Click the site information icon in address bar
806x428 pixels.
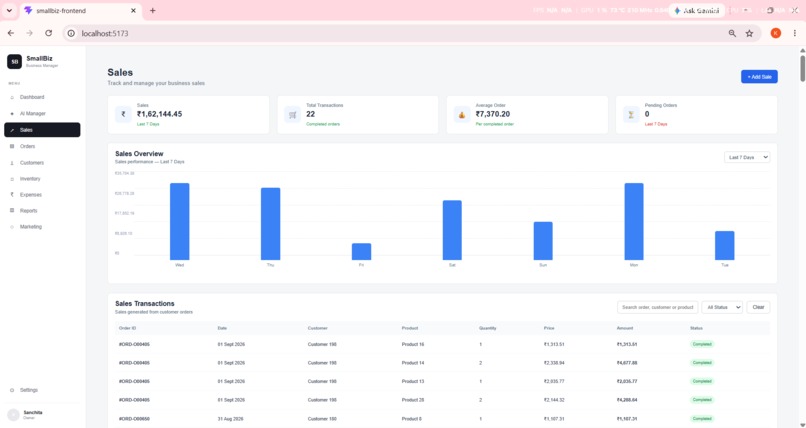pyautogui.click(x=71, y=33)
